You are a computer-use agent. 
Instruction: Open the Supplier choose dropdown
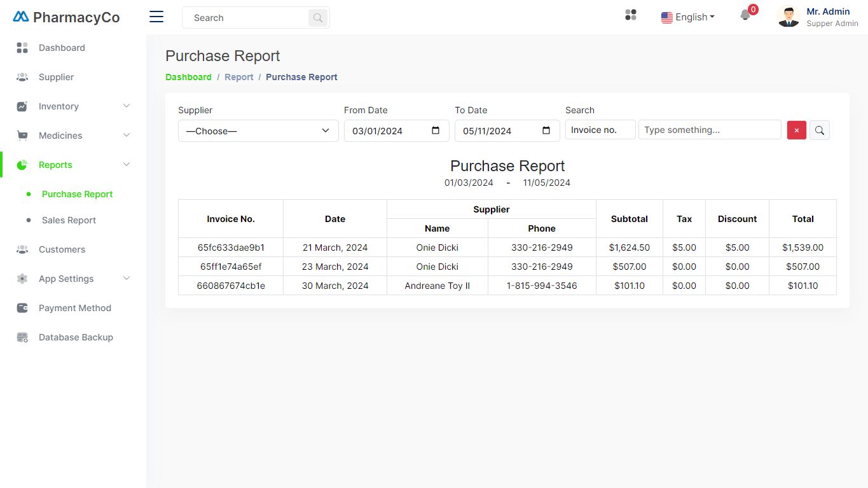click(258, 131)
